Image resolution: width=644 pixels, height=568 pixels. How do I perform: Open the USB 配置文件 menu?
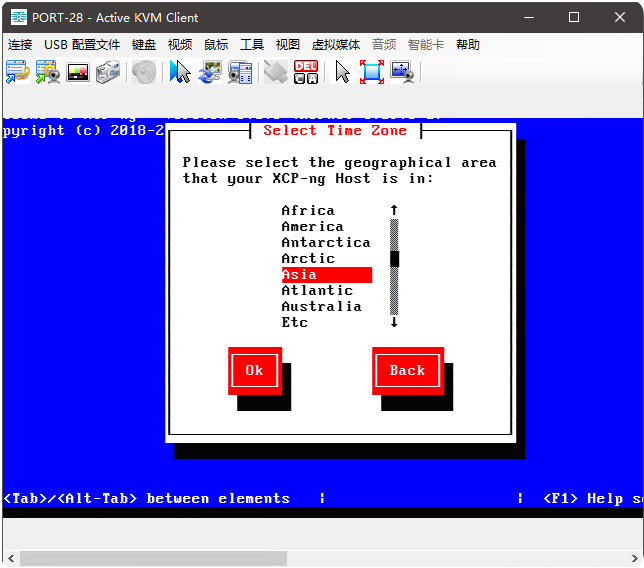[82, 44]
